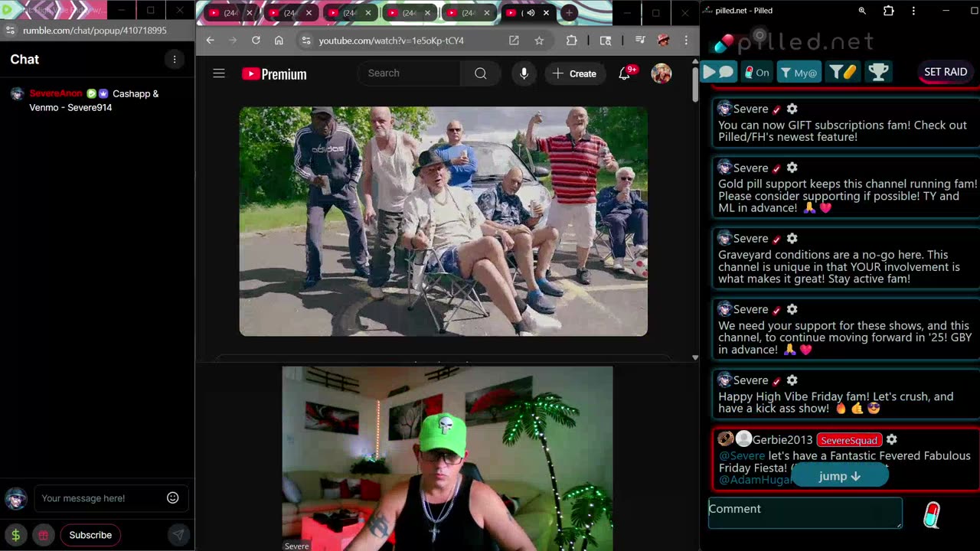Open settings gear on the Gold pill support message
980x551 pixels.
click(x=792, y=168)
